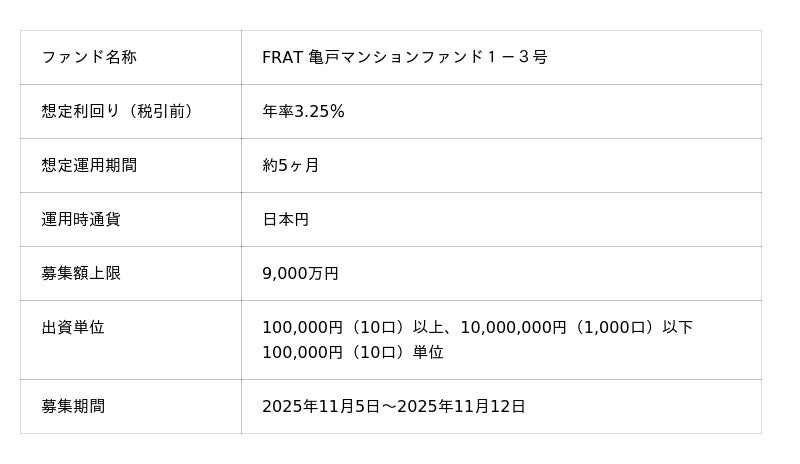This screenshot has height=464, width=800.
Task: Click the 運用時通貨 label cell
Action: (81, 219)
